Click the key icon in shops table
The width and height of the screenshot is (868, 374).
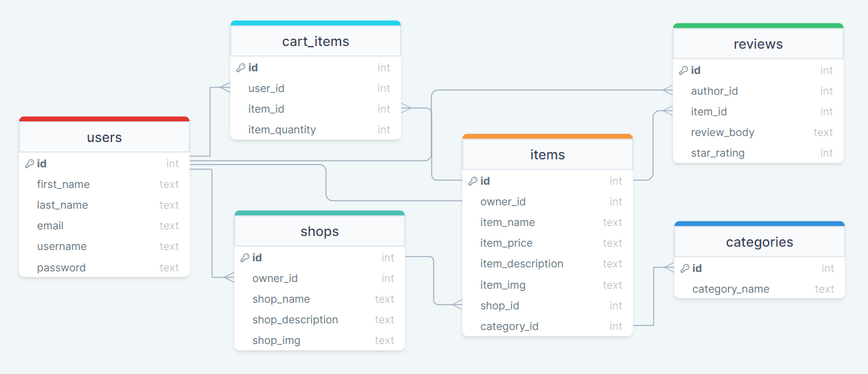tap(245, 257)
